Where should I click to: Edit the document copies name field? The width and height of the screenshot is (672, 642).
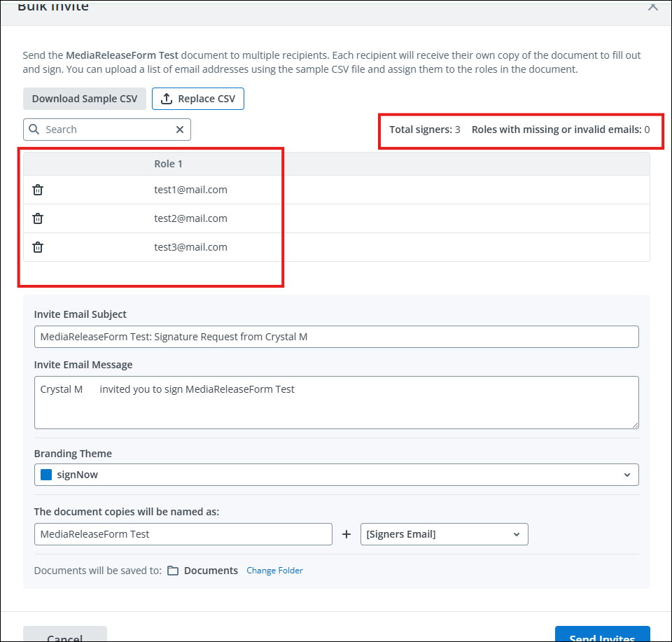click(183, 534)
